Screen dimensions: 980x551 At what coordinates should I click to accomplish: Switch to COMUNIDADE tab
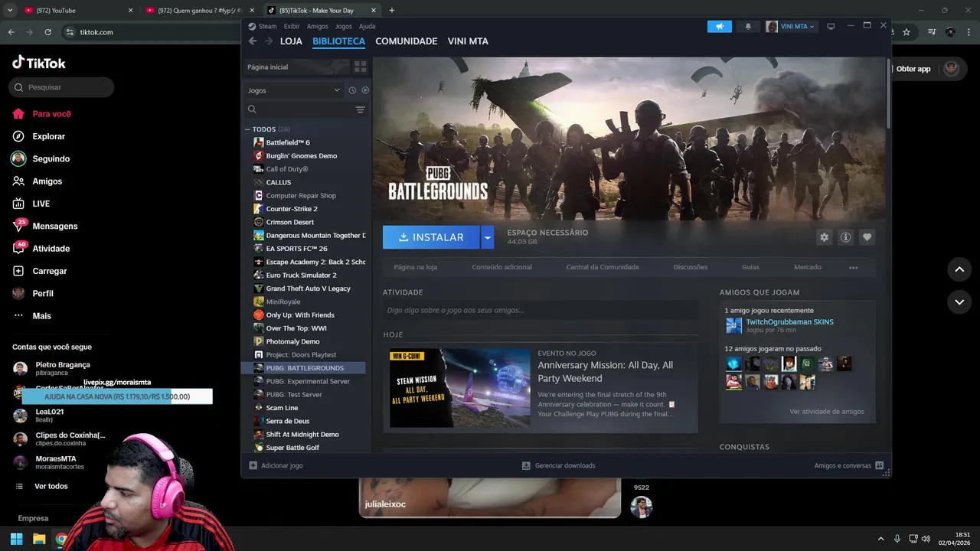[x=407, y=41]
